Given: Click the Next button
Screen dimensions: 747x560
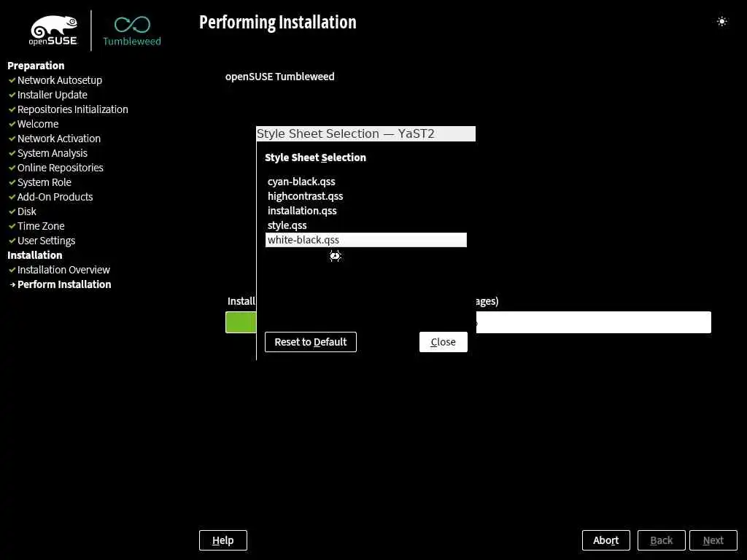Looking at the screenshot, I should (x=713, y=540).
